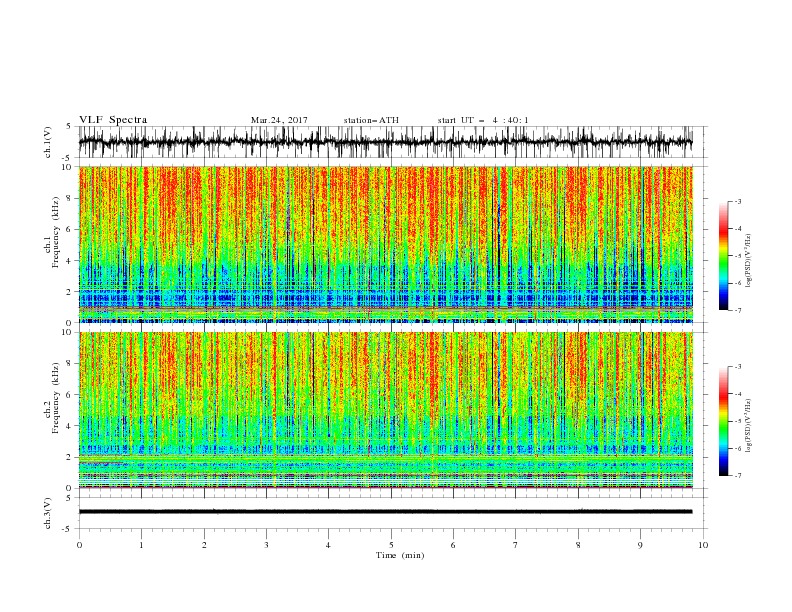Click the '-3' label on ch.1 color bar
Image resolution: width=792 pixels, height=612 pixels.
point(738,201)
